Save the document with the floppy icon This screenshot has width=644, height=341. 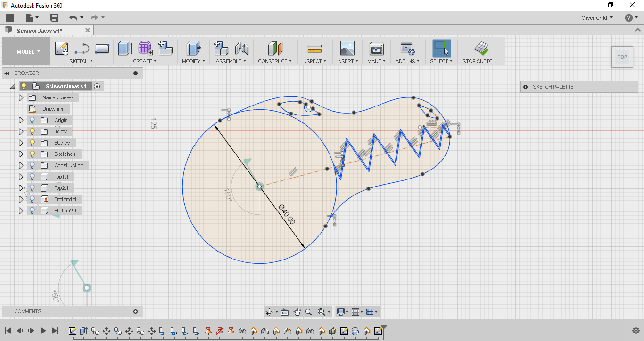tap(54, 18)
